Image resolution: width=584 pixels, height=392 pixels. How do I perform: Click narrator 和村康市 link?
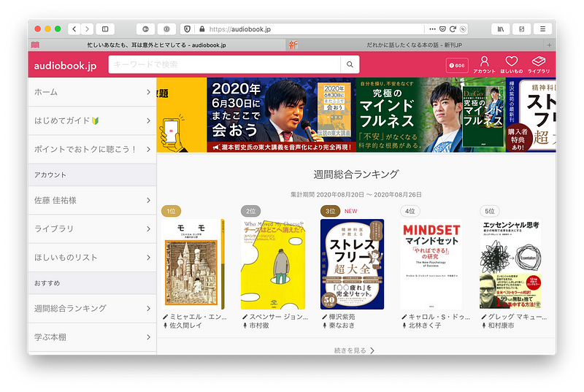[502, 326]
